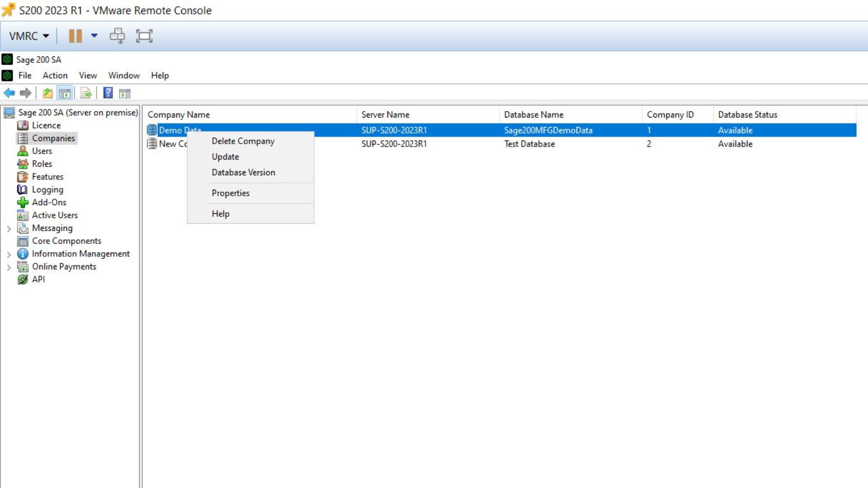Click the Export List toolbar icon

86,93
